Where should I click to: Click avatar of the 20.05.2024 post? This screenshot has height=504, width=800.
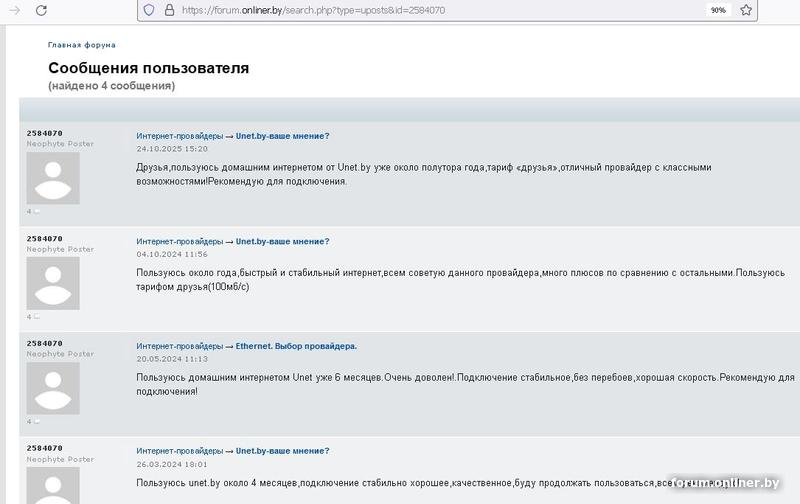pyautogui.click(x=53, y=388)
